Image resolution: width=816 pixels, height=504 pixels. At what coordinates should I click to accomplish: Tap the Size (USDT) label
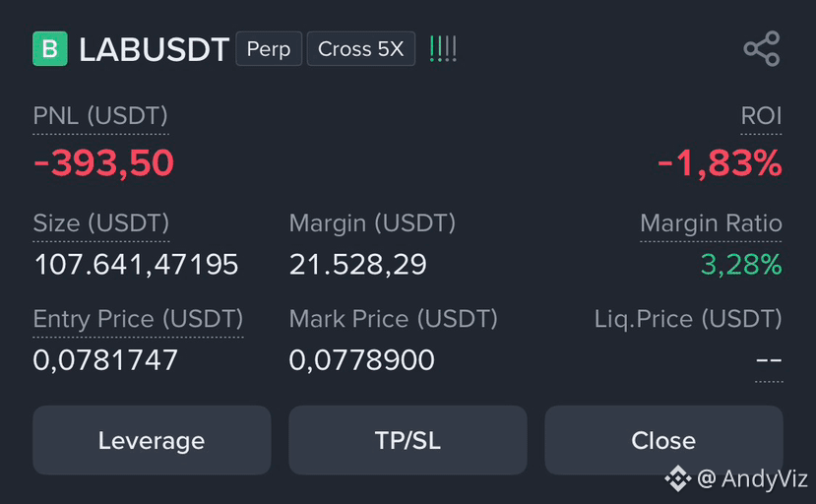pos(101,223)
